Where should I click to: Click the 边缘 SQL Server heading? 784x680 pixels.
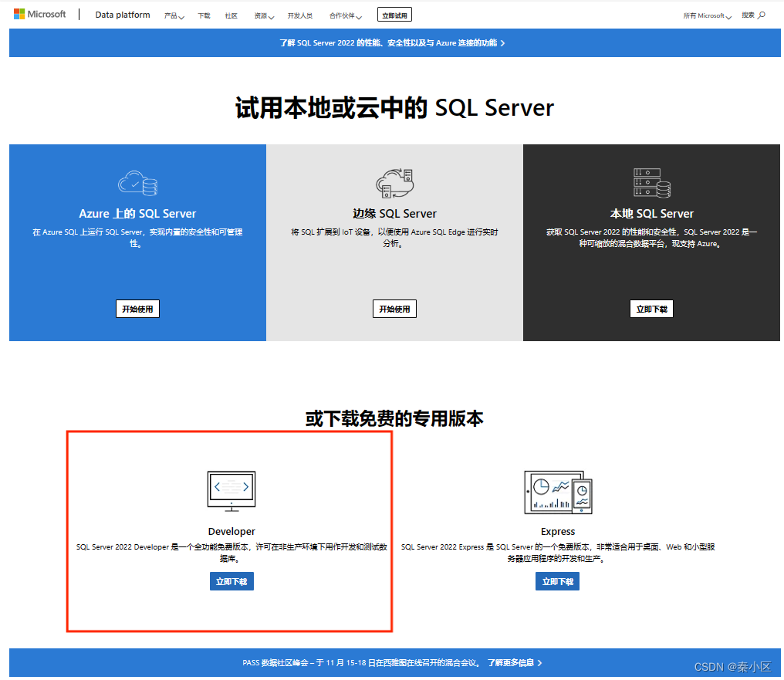394,214
